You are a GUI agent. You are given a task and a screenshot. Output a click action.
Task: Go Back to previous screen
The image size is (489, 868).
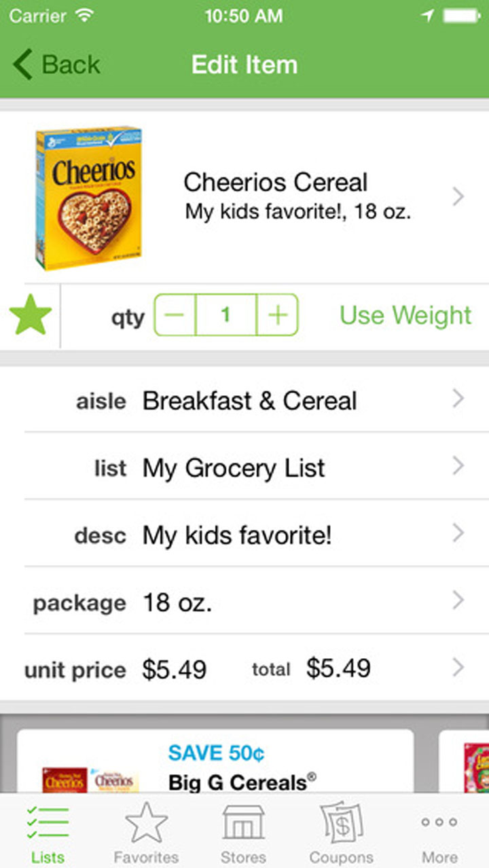pyautogui.click(x=57, y=65)
